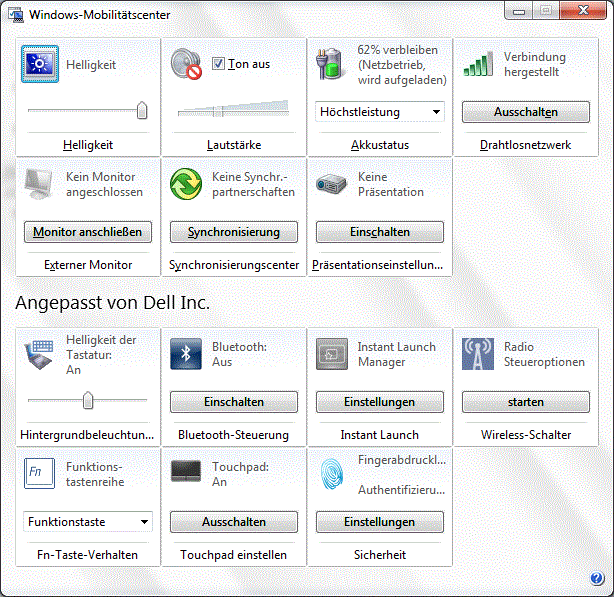Click 'Verbindung hergestellt' status text
The height and width of the screenshot is (597, 614).
tap(535, 64)
